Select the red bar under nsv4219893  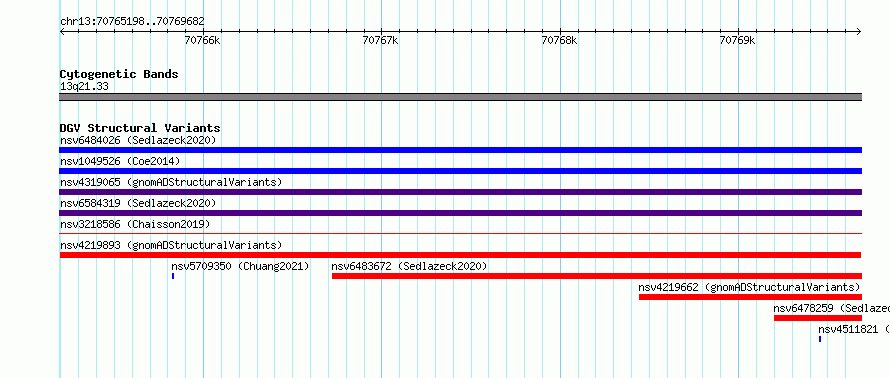click(x=460, y=255)
